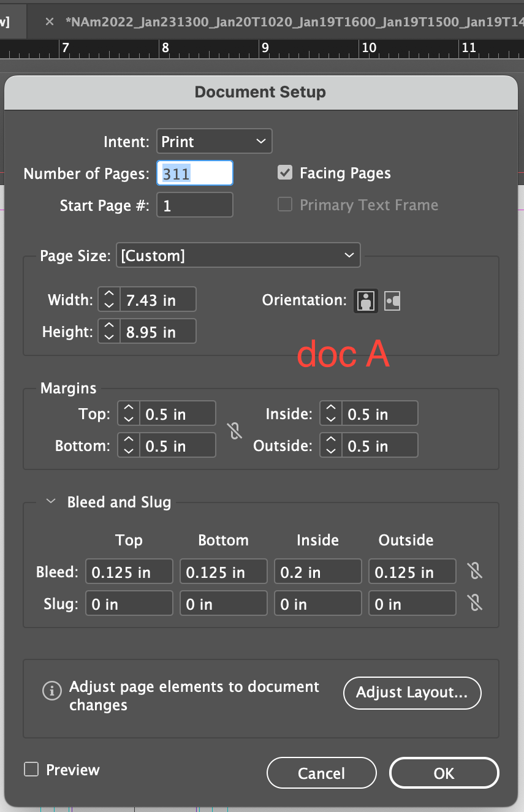Click the Adjust Layout... button
The height and width of the screenshot is (812, 524).
point(412,693)
